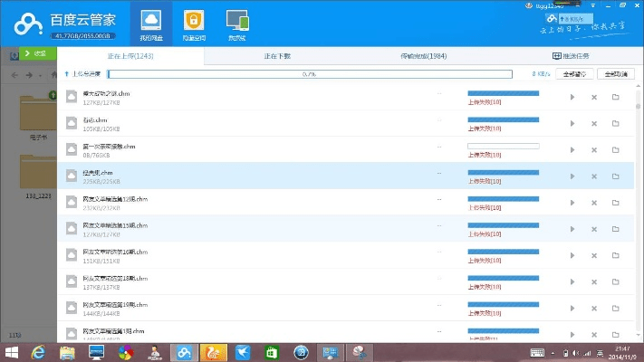Select the 推送任务 tab
The image size is (644, 362).
(571, 56)
